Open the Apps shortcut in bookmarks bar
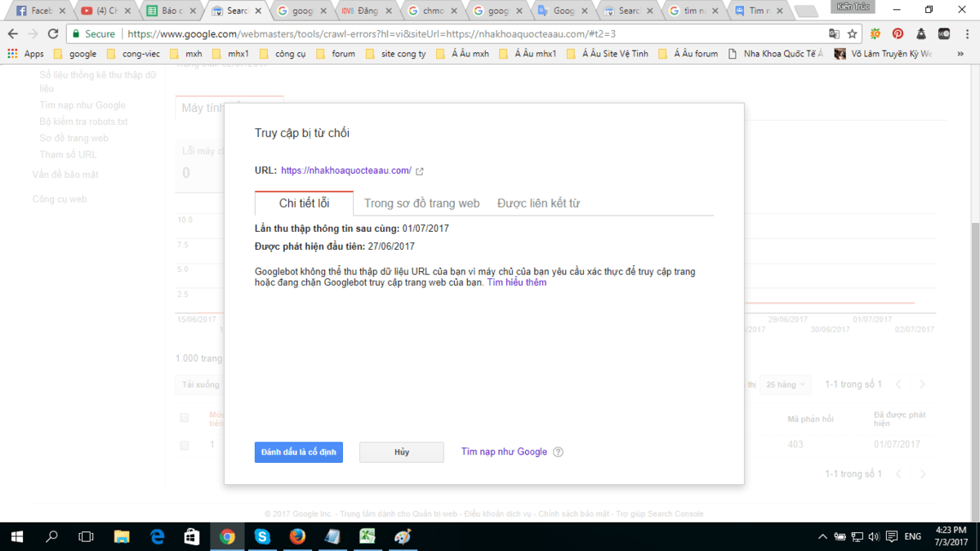Image resolution: width=980 pixels, height=551 pixels. 26,54
